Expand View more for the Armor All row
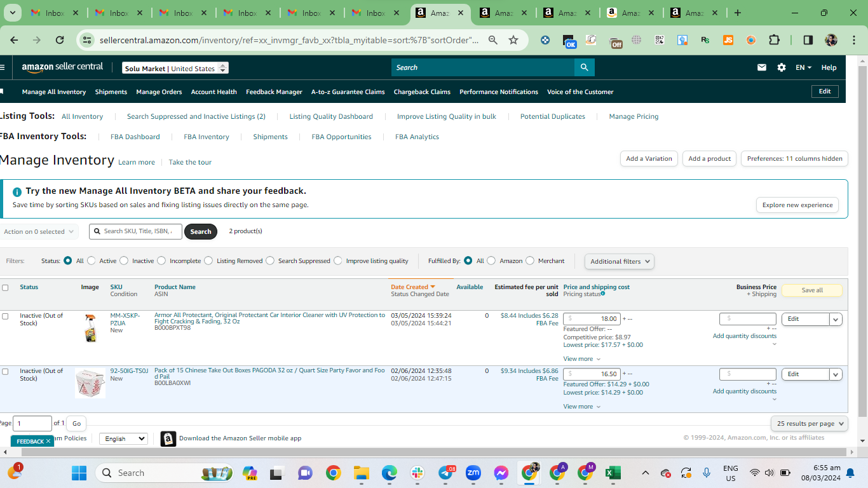The height and width of the screenshot is (488, 868). click(x=581, y=359)
